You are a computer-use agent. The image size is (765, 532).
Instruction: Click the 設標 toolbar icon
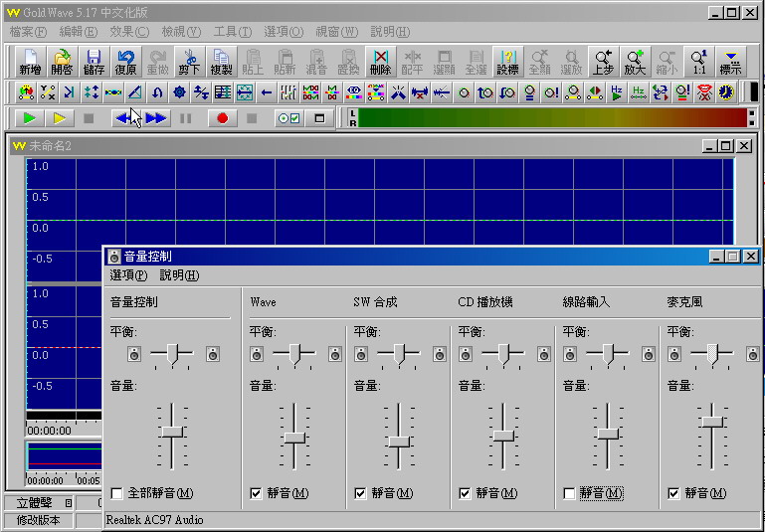507,63
